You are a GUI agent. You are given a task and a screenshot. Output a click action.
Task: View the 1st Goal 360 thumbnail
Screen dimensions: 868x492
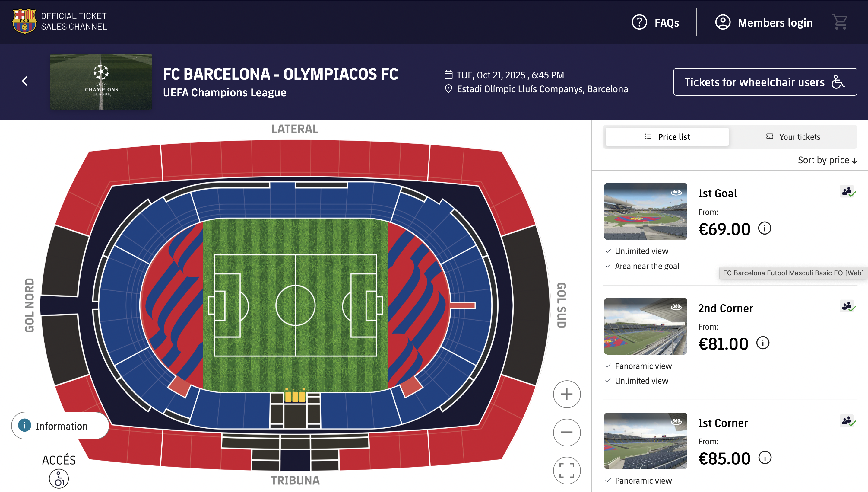coord(645,212)
